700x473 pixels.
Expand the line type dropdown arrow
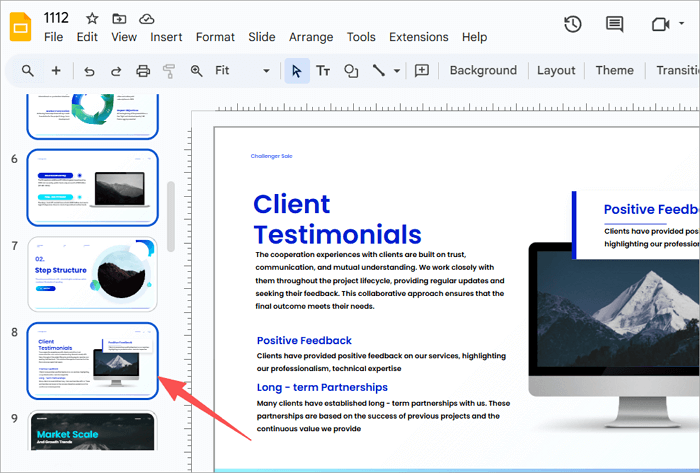(396, 71)
